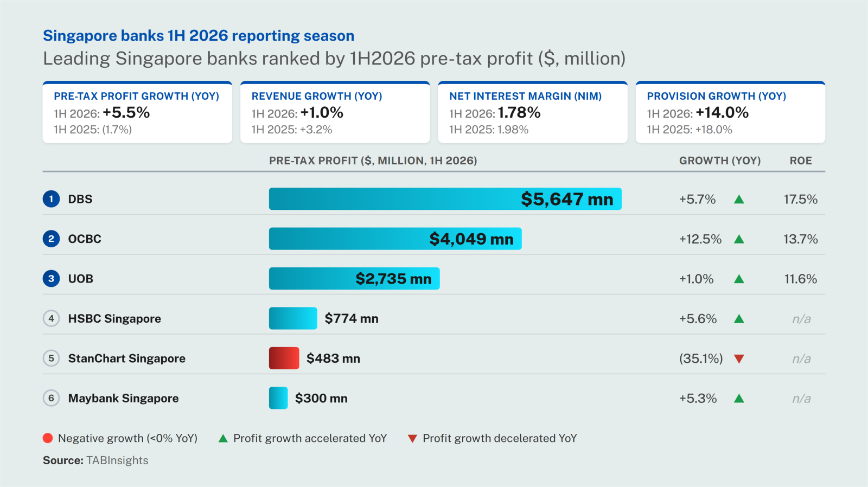Click the "+12.5%" growth value for OCBC

click(700, 239)
